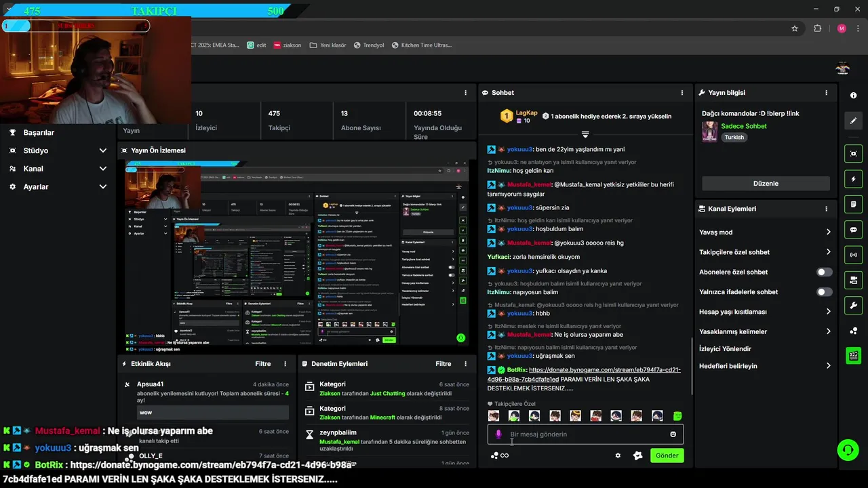This screenshot has width=868, height=488.
Task: Toggle Abonelere özel sohbet switch
Action: pyautogui.click(x=825, y=272)
